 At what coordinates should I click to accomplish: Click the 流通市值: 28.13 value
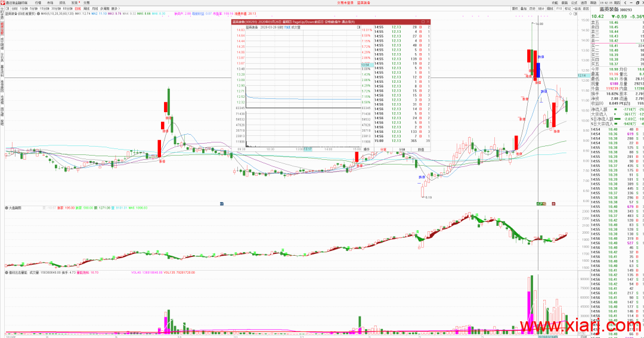245,14
